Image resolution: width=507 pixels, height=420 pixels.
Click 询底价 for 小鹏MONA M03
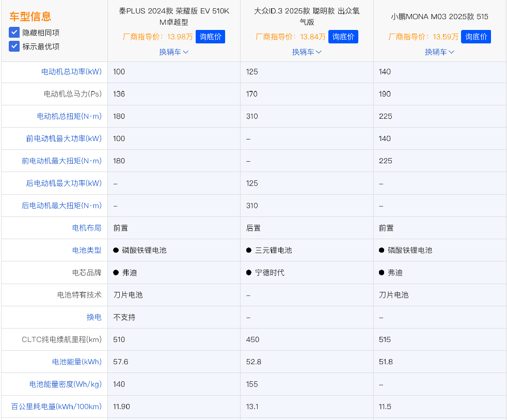(x=476, y=37)
